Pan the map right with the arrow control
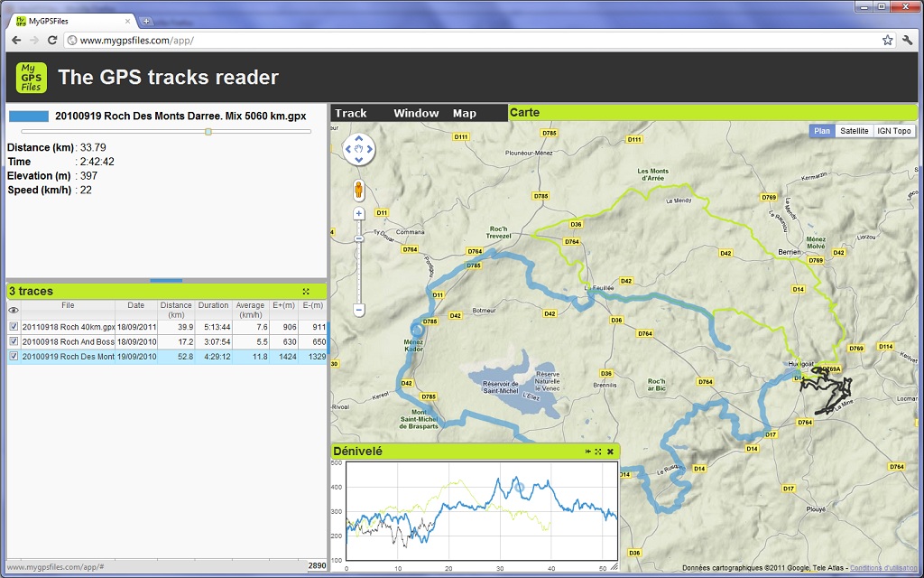The height and width of the screenshot is (578, 924). click(x=370, y=149)
